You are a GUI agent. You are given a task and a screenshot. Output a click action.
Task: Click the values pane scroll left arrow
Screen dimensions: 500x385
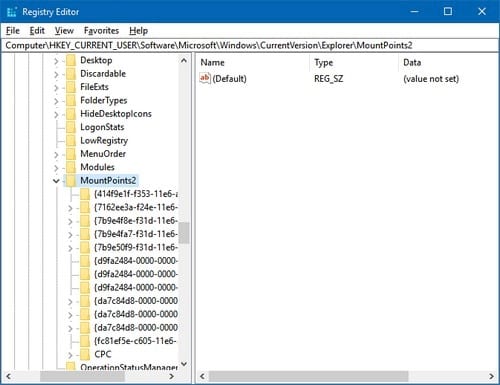pos(202,376)
